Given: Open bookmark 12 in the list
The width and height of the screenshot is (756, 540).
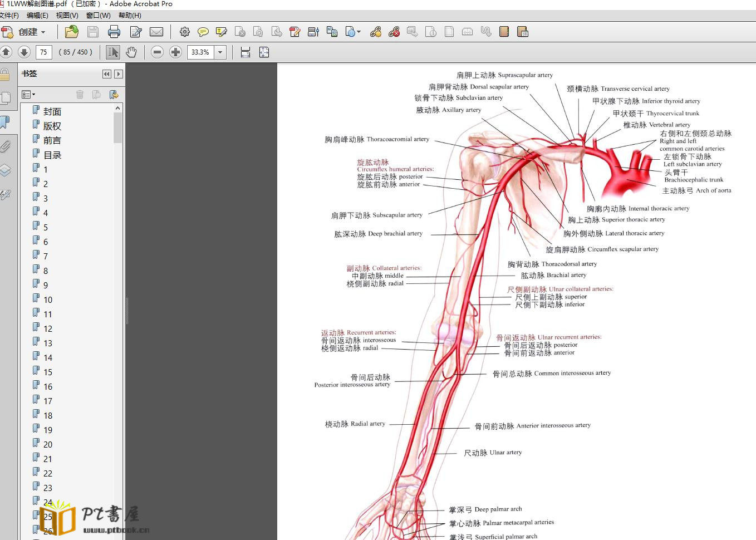Looking at the screenshot, I should click(48, 329).
